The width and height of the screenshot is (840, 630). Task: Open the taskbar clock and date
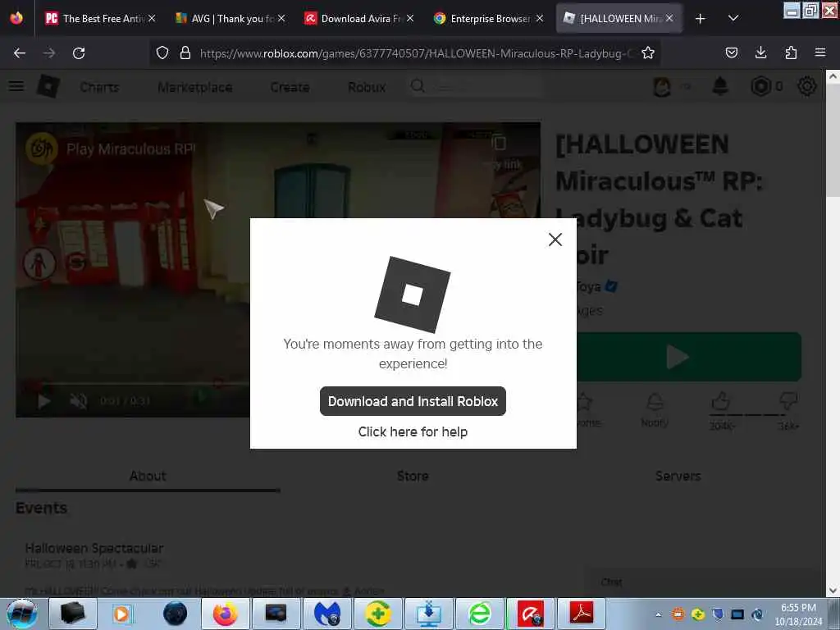coord(798,614)
